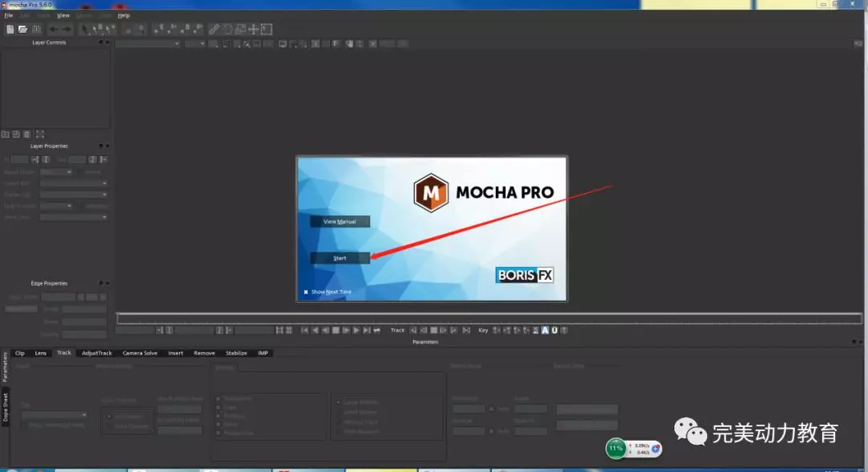
Task: Open the first short Layer Properties dropdown
Action: pos(56,172)
